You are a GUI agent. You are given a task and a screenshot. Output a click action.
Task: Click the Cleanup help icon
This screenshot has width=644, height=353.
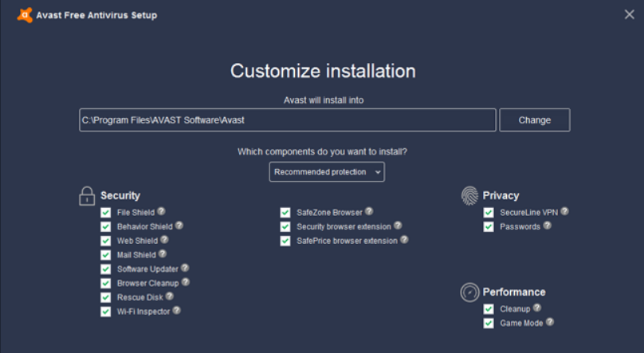point(537,308)
